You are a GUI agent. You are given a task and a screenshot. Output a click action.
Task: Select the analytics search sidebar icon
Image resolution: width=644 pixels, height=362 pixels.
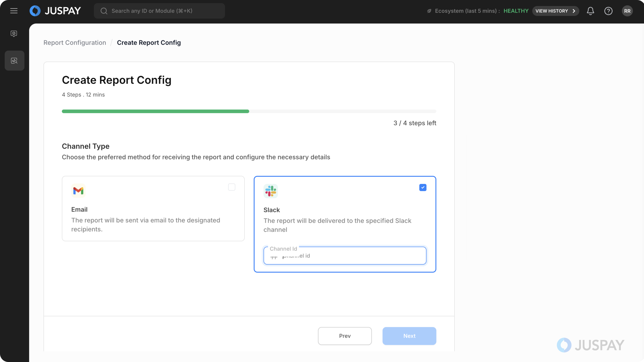[14, 61]
